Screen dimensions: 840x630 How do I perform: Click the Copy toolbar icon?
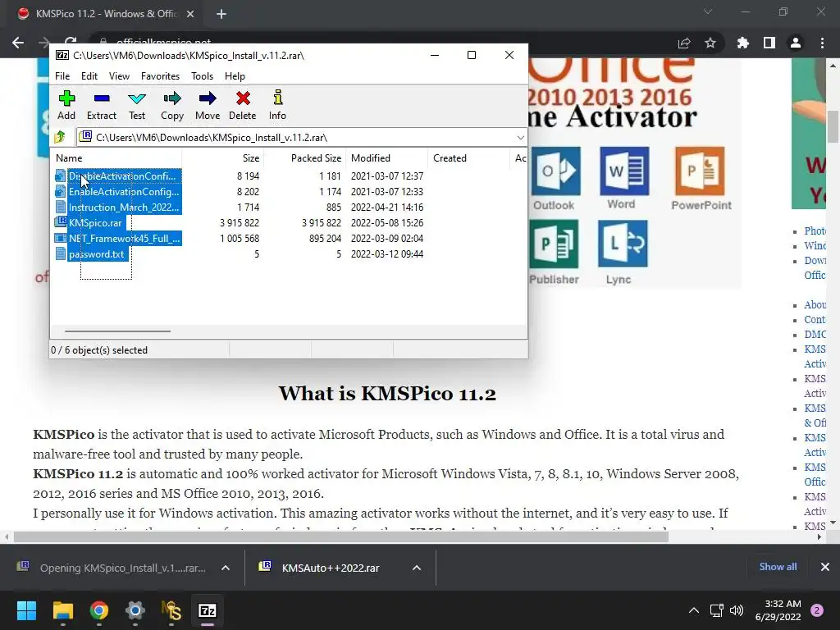[172, 105]
